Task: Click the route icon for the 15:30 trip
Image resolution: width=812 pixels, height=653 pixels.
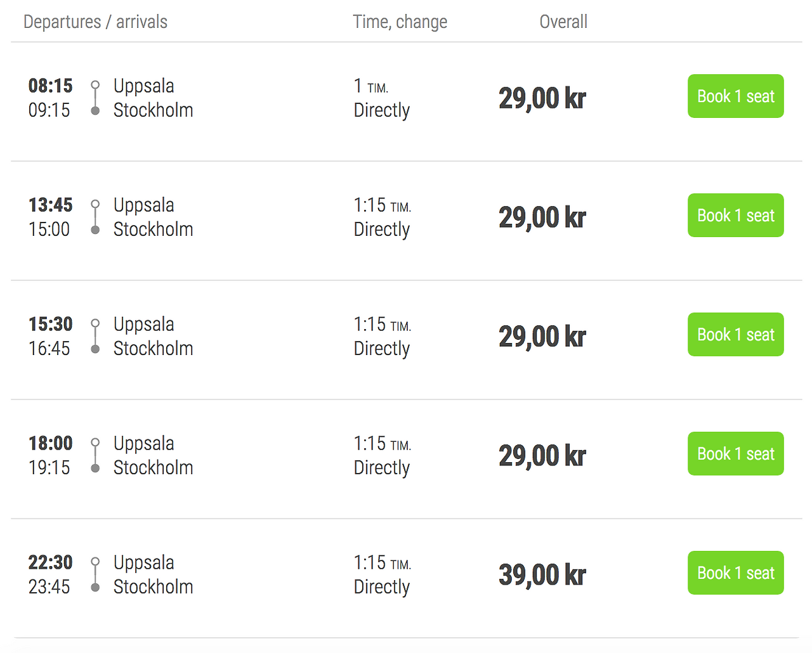Action: [95, 336]
